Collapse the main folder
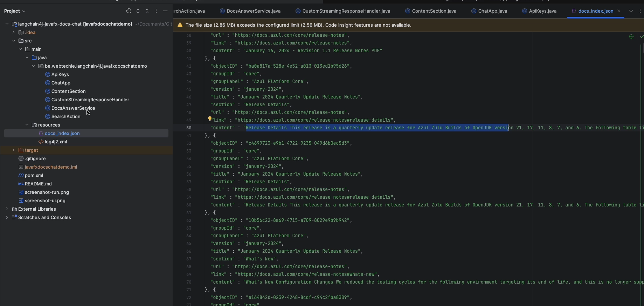 [20, 49]
